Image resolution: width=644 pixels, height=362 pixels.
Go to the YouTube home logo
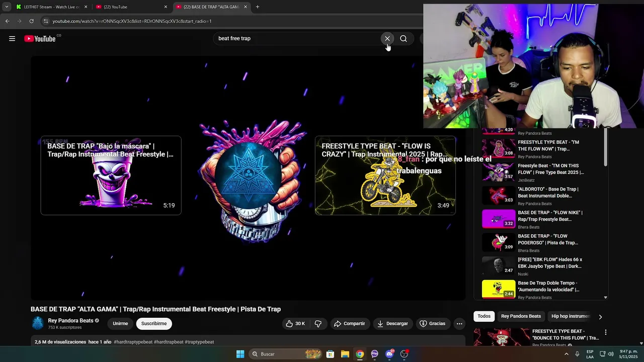coord(40,39)
